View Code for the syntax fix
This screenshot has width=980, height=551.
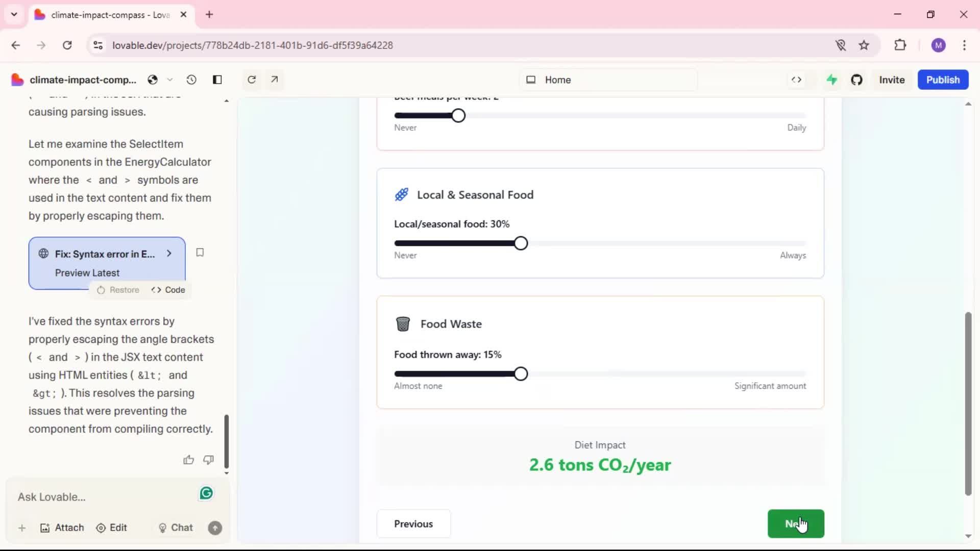[x=168, y=290]
